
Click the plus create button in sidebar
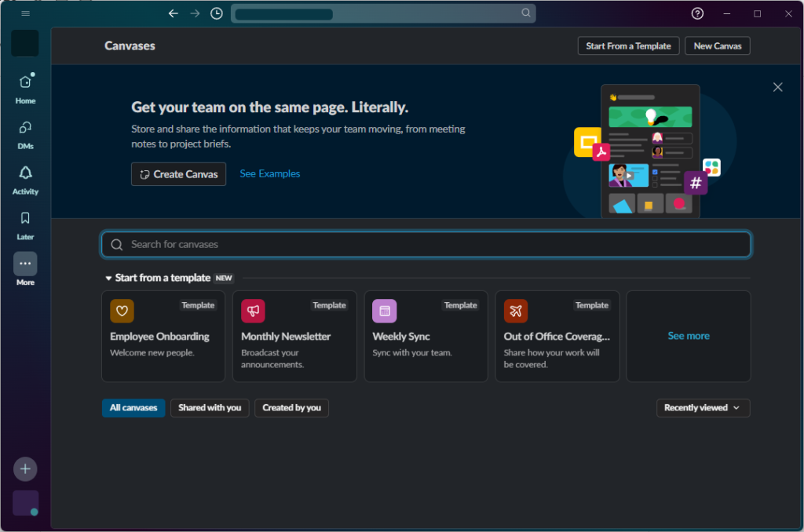[25, 469]
